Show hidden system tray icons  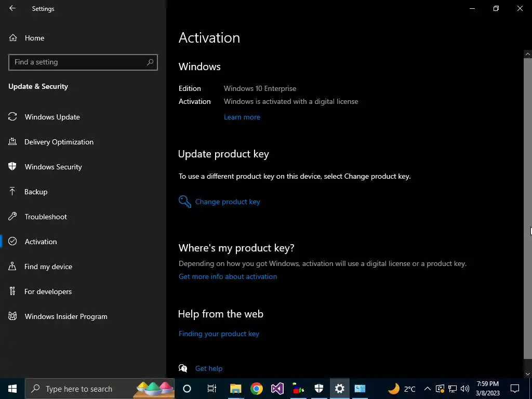pyautogui.click(x=428, y=389)
